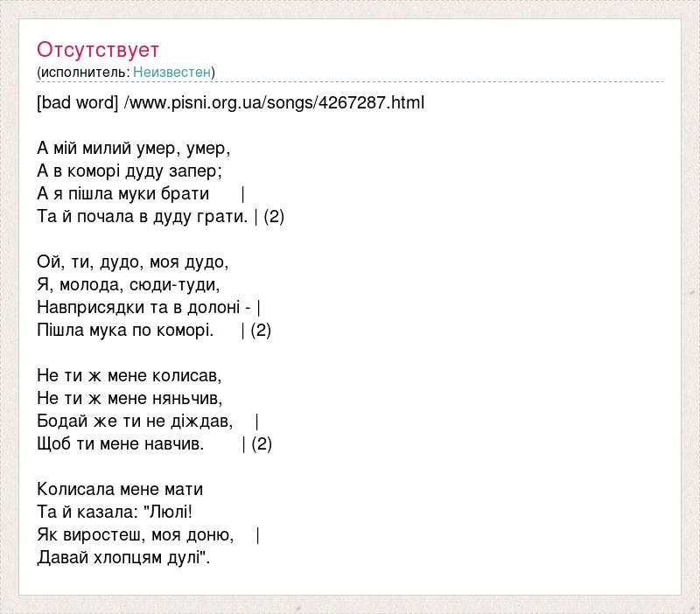Open the performer link "Неизвестен"
The image size is (700, 614).
(x=171, y=72)
